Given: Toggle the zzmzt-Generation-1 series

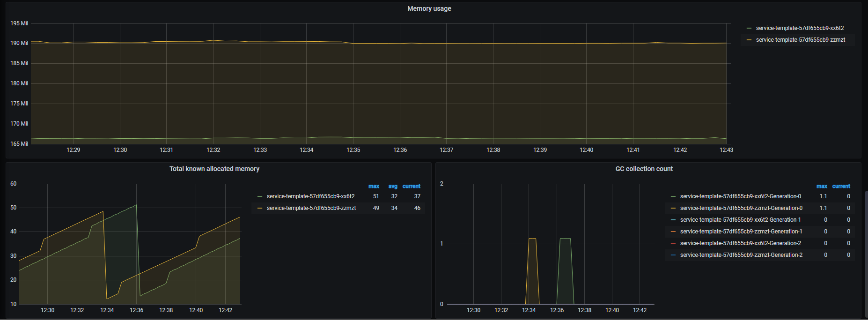Looking at the screenshot, I should pos(741,232).
